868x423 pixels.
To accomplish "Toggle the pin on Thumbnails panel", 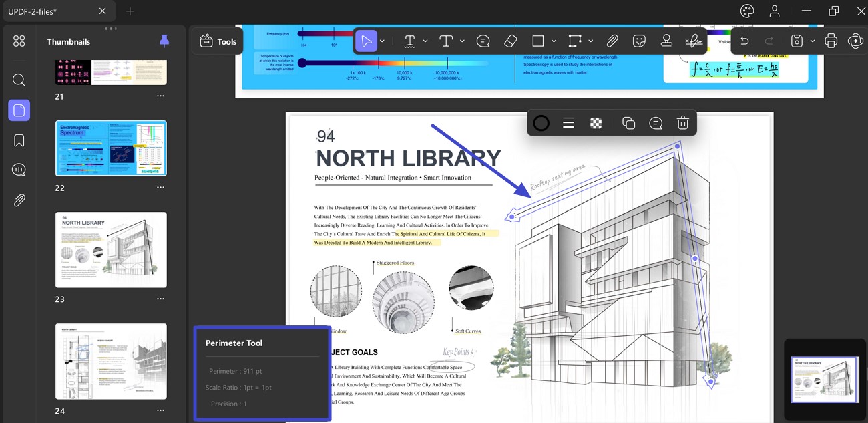I will tap(164, 41).
